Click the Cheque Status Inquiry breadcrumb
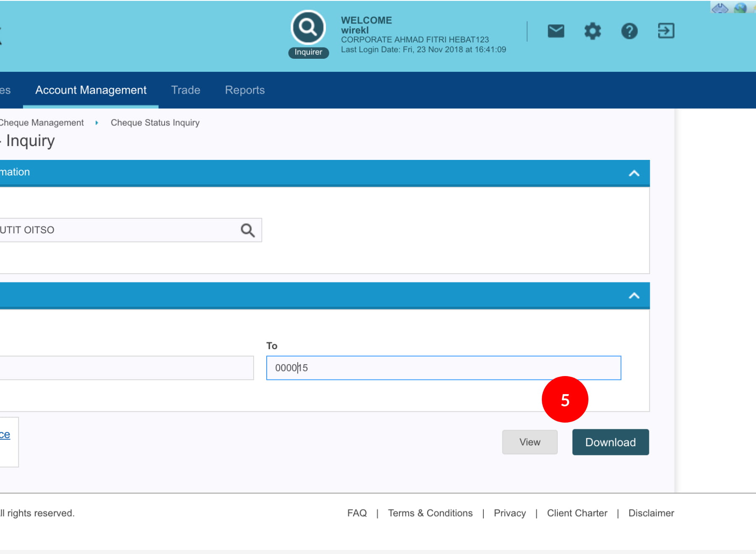The width and height of the screenshot is (756, 554). (x=155, y=123)
